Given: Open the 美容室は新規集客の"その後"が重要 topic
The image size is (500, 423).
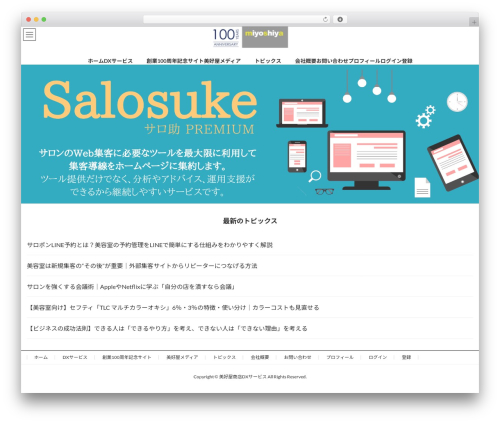Looking at the screenshot, I should pyautogui.click(x=142, y=266).
